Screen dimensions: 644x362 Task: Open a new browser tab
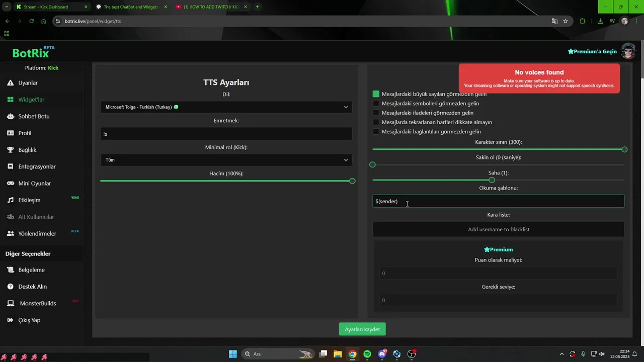coord(258,7)
